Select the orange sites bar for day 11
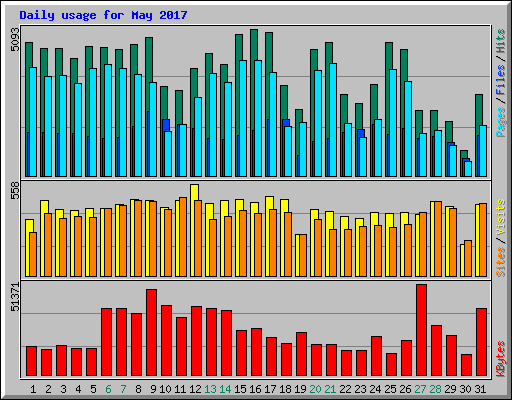This screenshot has height=400, width=512. (183, 237)
